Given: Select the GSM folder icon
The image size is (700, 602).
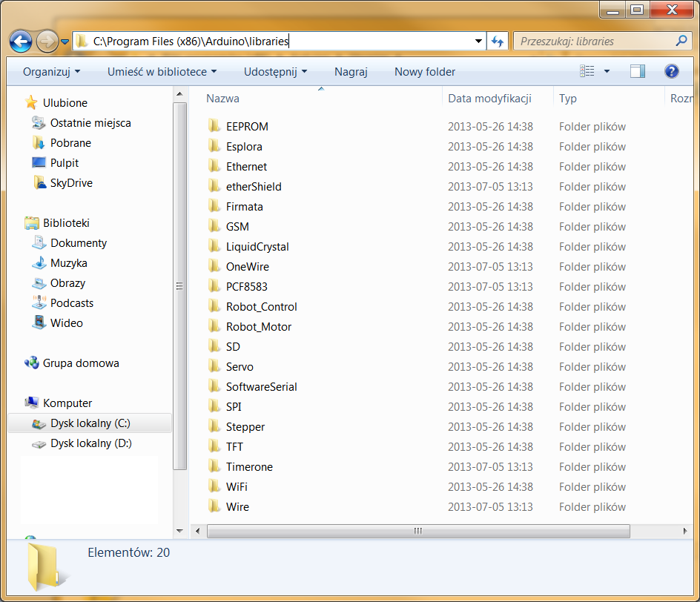Looking at the screenshot, I should 214,227.
